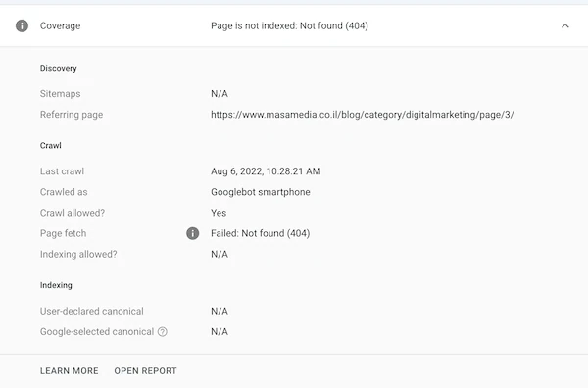Click the Google-selected canonical label
Image resolution: width=588 pixels, height=388 pixels.
[97, 332]
